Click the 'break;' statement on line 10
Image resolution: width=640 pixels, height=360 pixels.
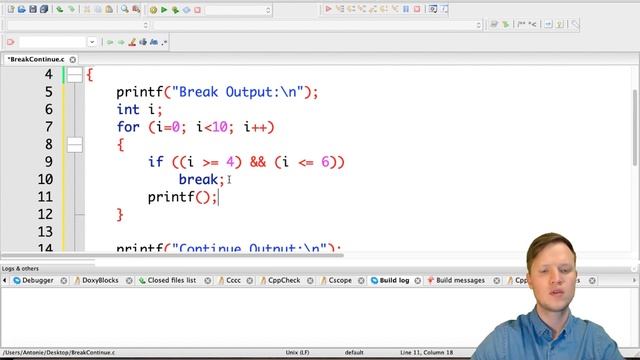tap(202, 180)
